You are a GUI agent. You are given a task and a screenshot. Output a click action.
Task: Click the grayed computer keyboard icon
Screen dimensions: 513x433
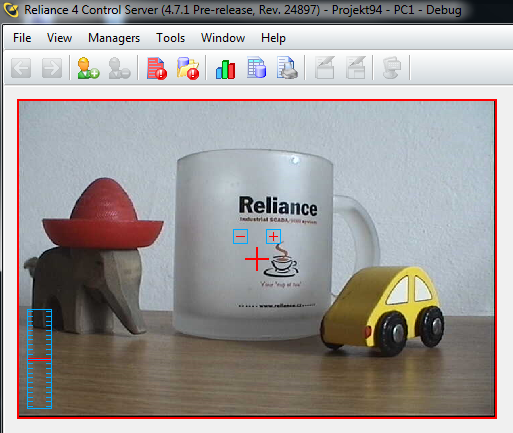click(x=392, y=68)
